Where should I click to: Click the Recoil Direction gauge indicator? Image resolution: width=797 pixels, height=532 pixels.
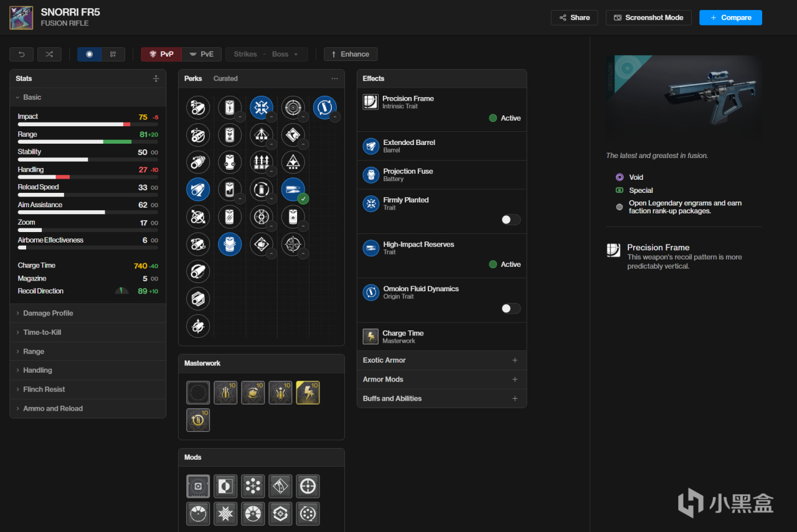122,291
